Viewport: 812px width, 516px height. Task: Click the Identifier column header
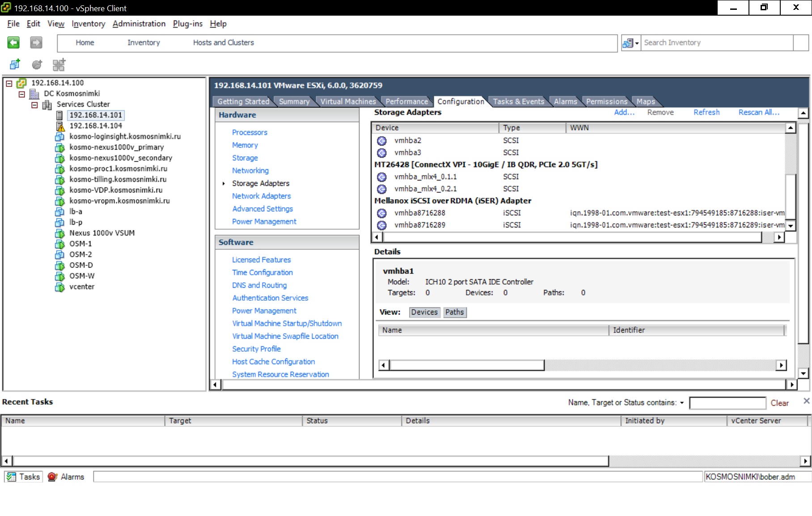click(696, 330)
